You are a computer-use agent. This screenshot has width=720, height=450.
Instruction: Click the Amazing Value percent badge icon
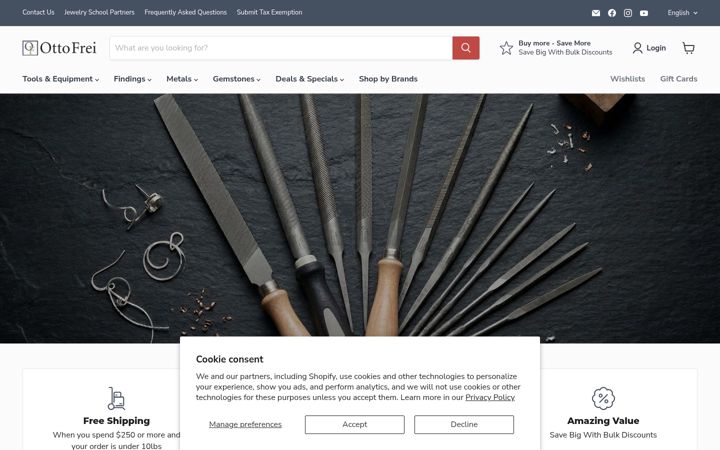click(603, 398)
